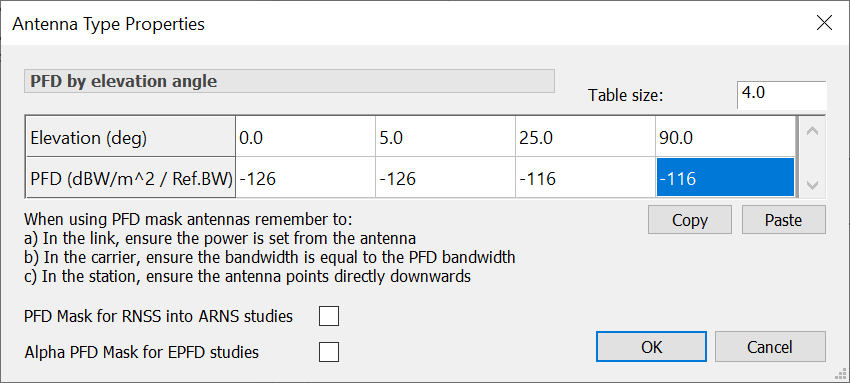The image size is (850, 383).
Task: Tick Alpha PFD Mask for EPFD studies
Action: [x=329, y=352]
